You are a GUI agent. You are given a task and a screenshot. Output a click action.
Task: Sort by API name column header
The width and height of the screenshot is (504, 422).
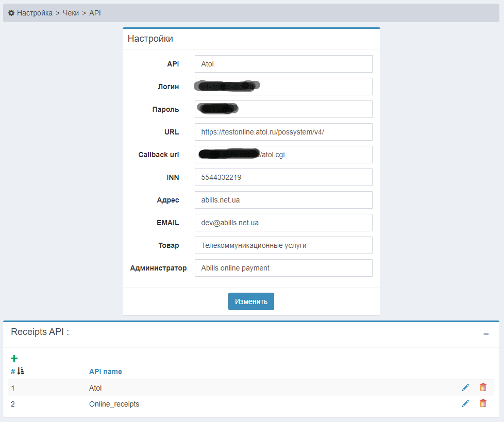[105, 372]
